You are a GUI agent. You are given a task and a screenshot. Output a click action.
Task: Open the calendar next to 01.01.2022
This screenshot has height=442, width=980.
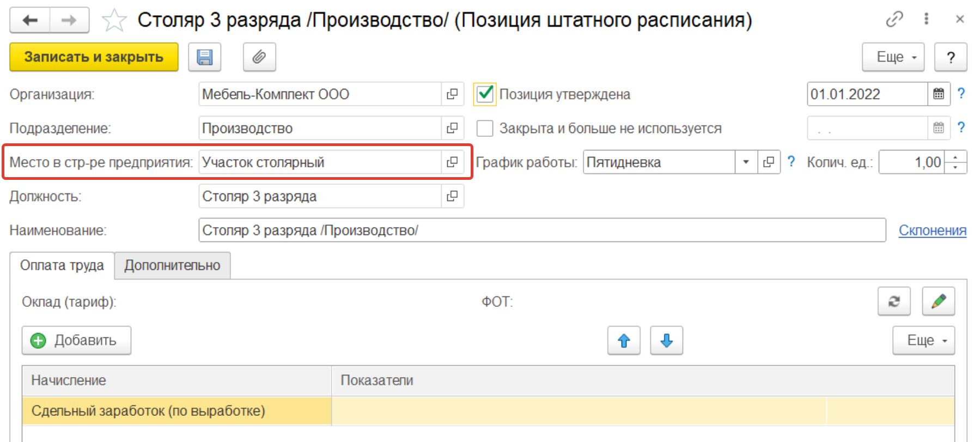[939, 94]
